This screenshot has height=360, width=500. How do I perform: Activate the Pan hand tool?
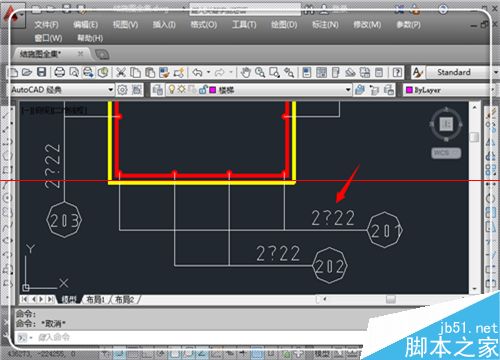(246, 72)
